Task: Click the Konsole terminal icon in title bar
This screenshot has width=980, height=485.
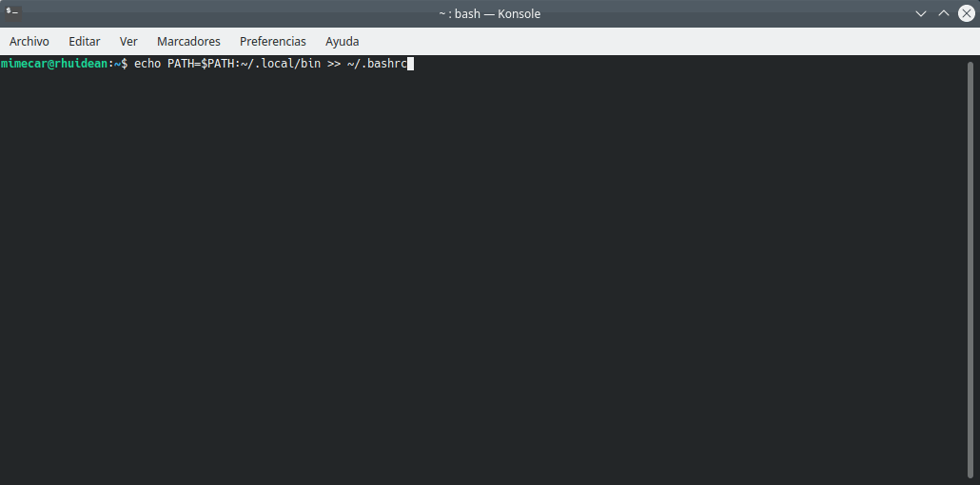Action: tap(12, 12)
